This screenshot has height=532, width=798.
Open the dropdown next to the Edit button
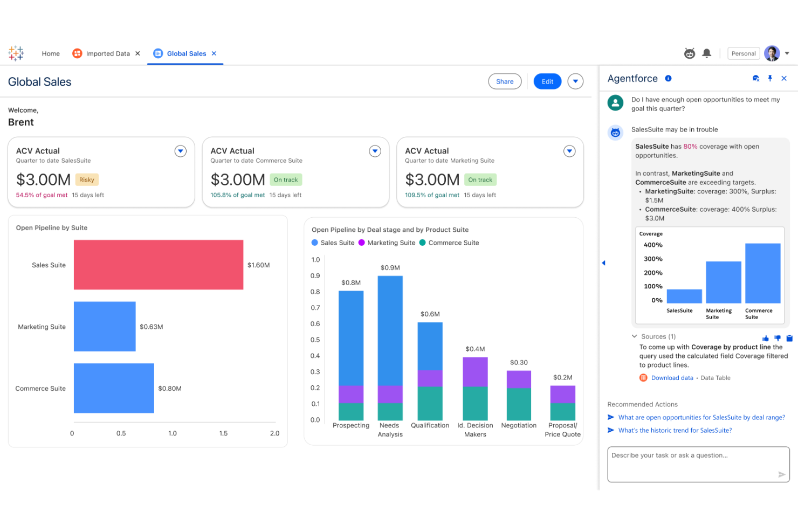[x=575, y=81]
